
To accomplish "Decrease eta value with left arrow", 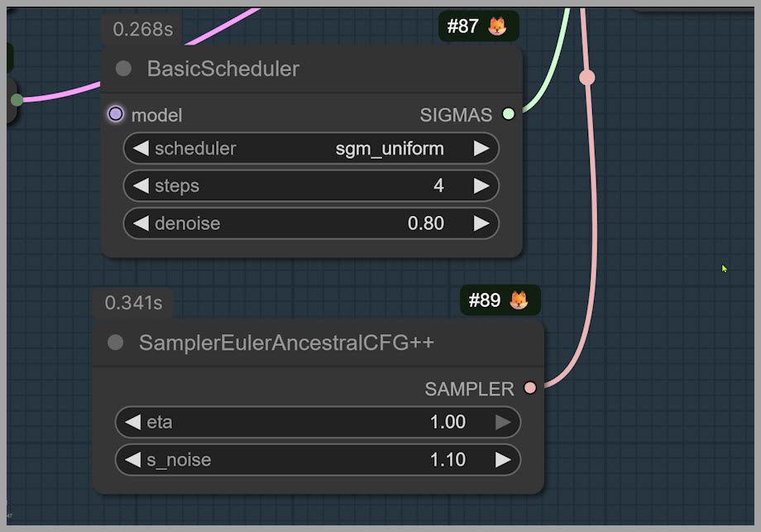I will (132, 422).
